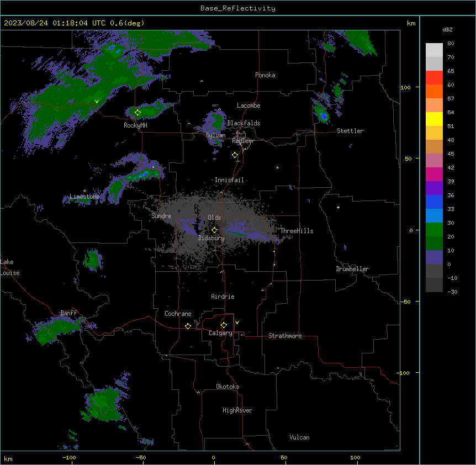Screen dimensions: 476x465
Task: Pick the violet 36-39 dBZ legend swatch
Action: point(434,188)
